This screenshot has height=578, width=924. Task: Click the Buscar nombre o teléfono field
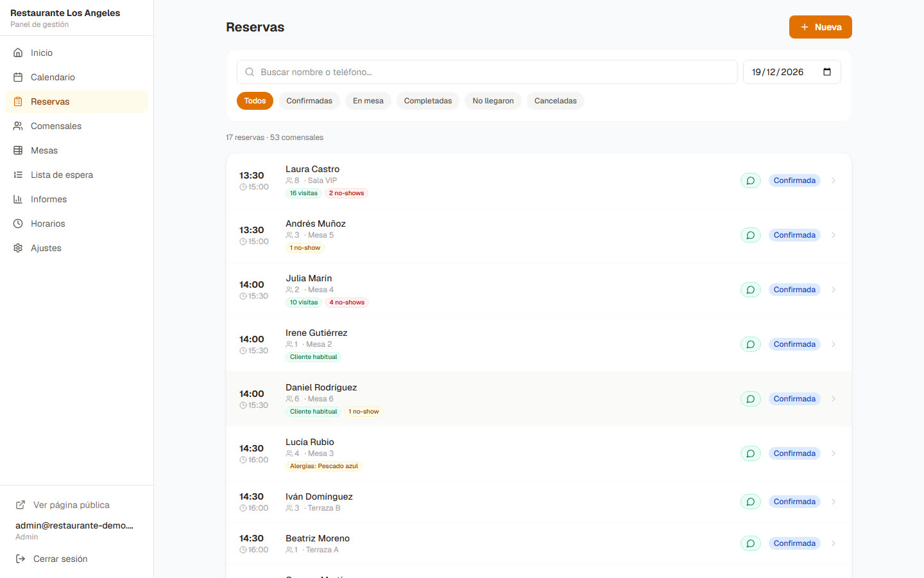[x=487, y=72]
